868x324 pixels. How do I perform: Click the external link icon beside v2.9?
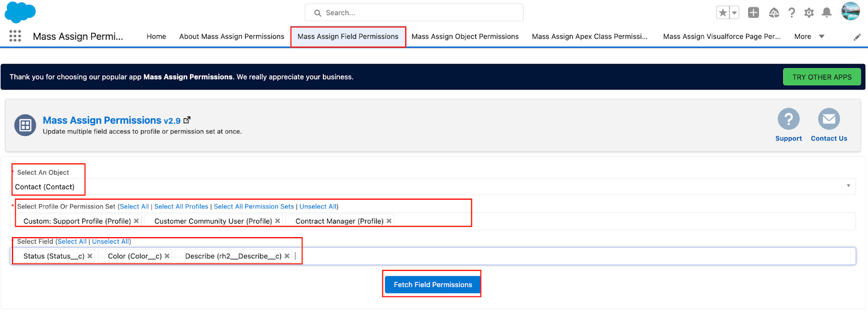pyautogui.click(x=187, y=120)
